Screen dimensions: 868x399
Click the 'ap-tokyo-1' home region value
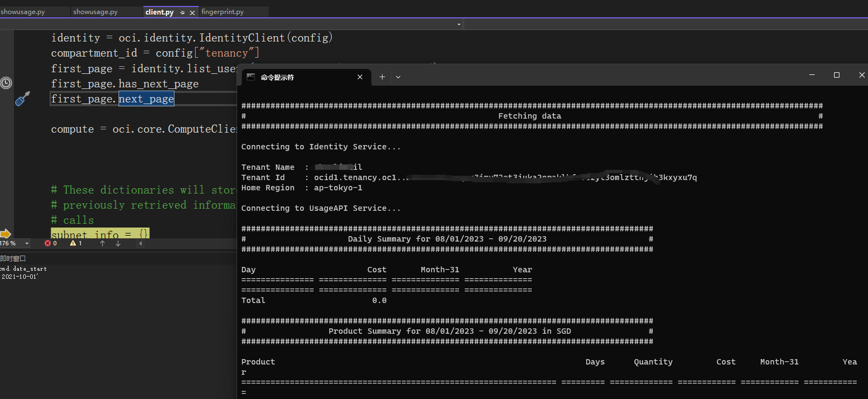click(338, 188)
